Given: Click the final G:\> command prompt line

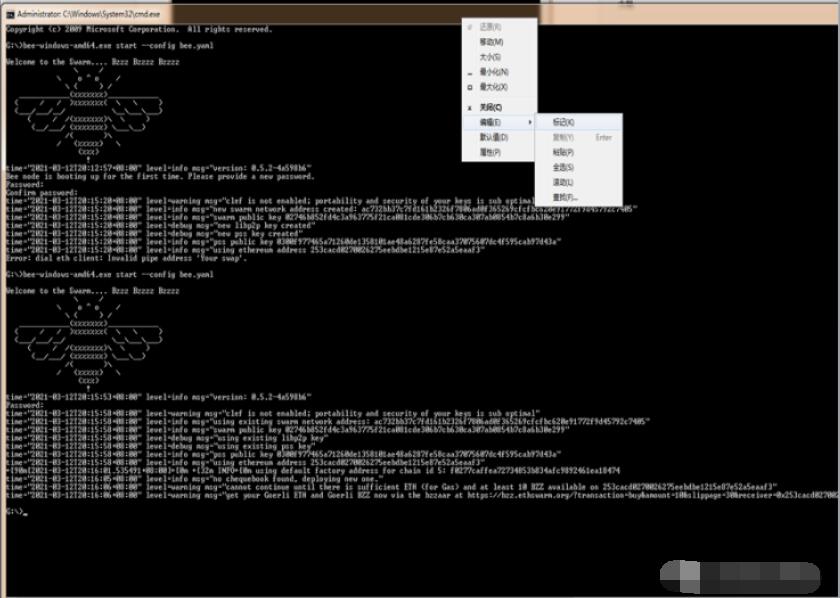Looking at the screenshot, I should pos(15,512).
